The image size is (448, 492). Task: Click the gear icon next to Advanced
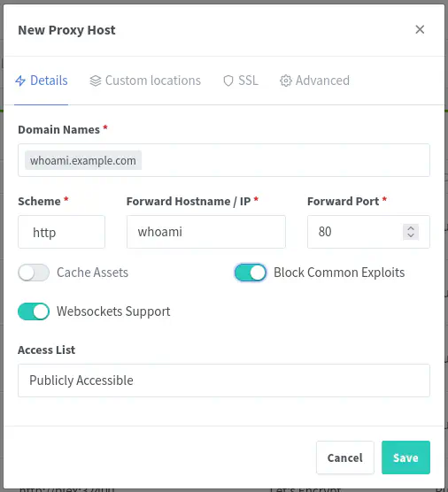[286, 81]
